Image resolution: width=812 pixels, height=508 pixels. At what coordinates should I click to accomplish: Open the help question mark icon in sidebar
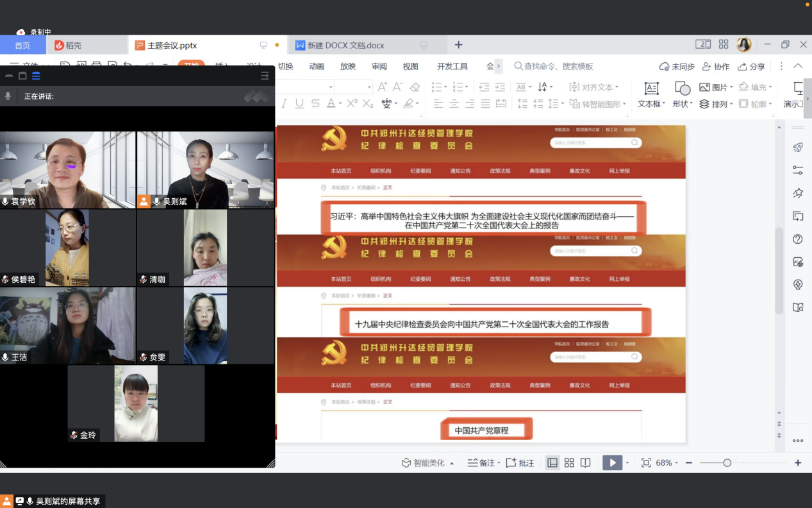(x=798, y=239)
